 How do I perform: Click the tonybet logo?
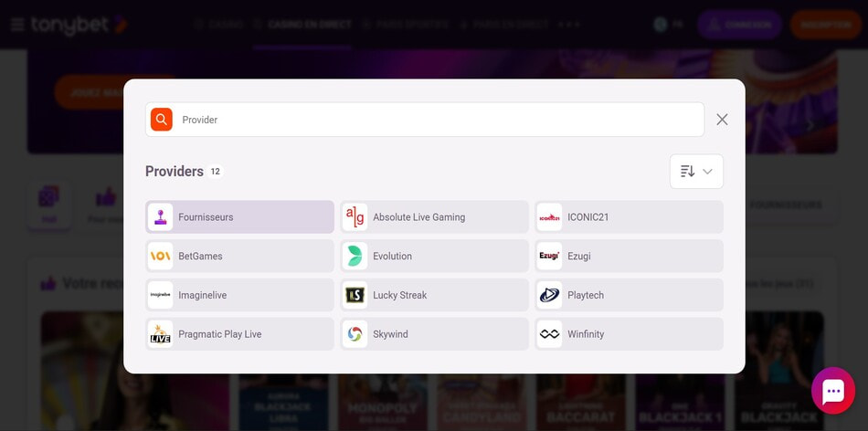point(79,25)
